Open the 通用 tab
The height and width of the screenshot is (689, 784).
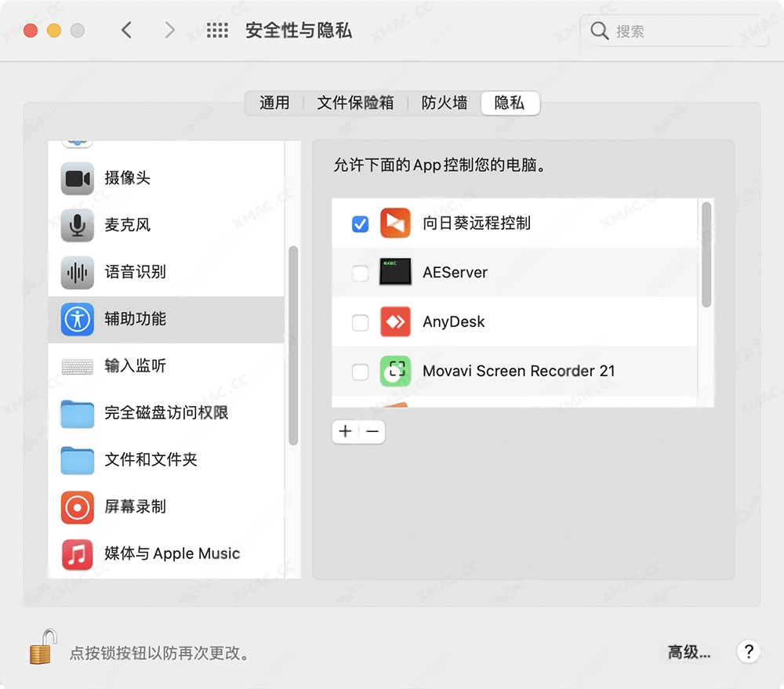click(274, 103)
